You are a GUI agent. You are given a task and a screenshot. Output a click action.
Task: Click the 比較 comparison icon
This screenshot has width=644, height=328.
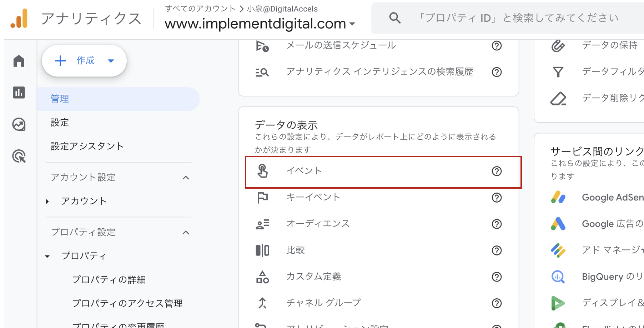pyautogui.click(x=262, y=250)
